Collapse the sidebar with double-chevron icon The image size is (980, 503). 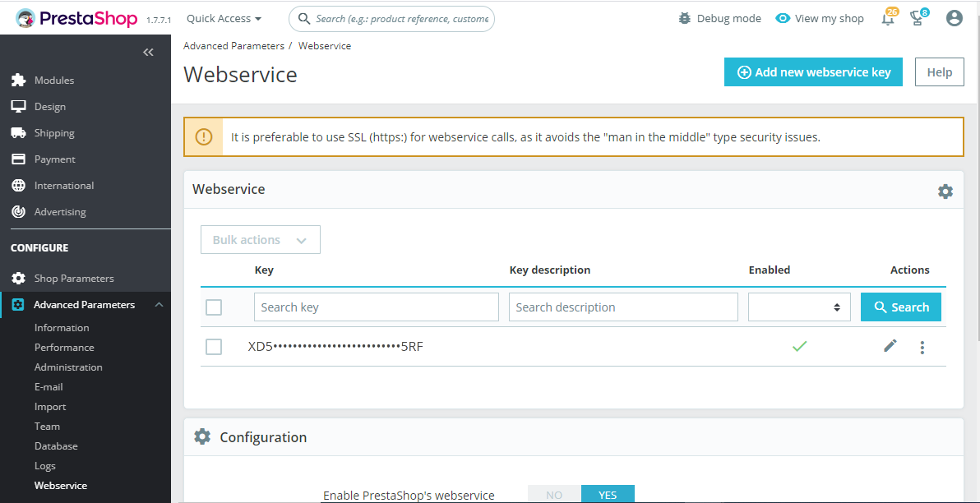click(x=148, y=53)
